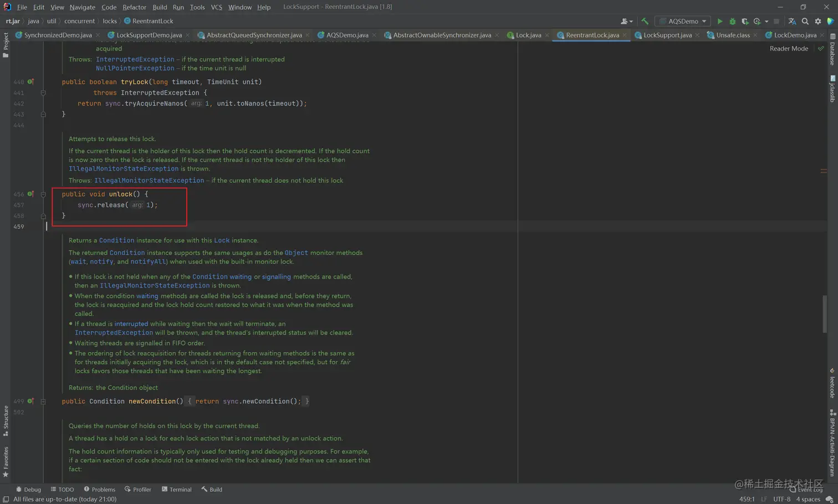The width and height of the screenshot is (838, 504).
Task: Follow the Condition link in 'Returns a Condition instance'
Action: (x=116, y=240)
